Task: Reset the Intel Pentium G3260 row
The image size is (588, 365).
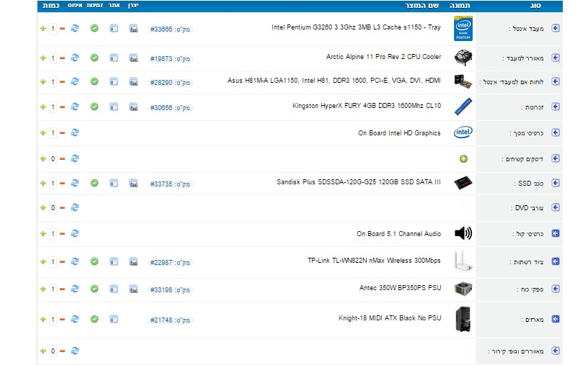Action: click(75, 29)
